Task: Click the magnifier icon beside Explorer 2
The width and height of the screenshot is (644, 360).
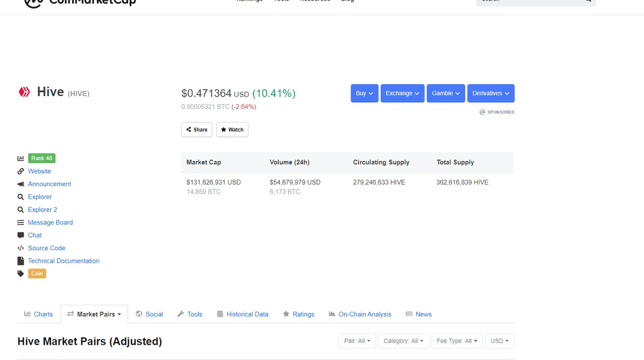Action: click(21, 209)
